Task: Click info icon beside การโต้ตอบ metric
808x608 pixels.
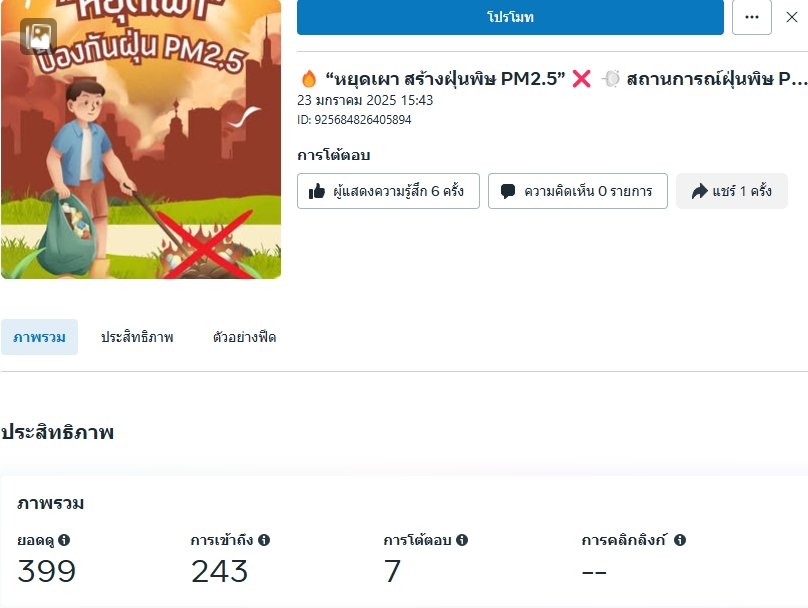Action: (462, 540)
